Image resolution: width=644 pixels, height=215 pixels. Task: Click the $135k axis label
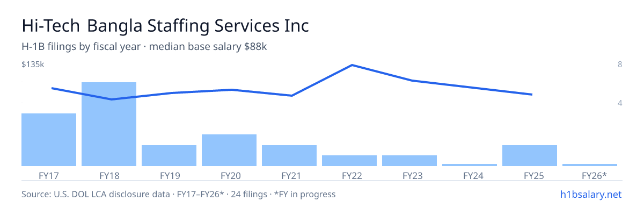(32, 64)
